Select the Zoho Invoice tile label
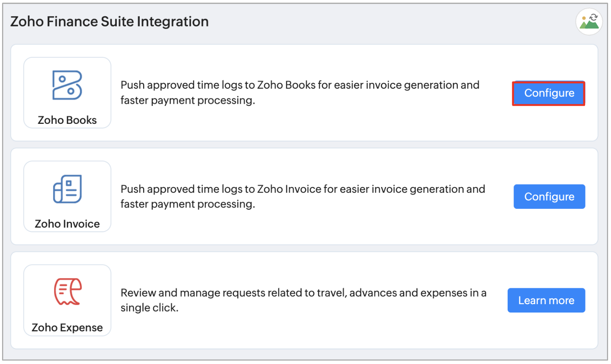 (67, 224)
